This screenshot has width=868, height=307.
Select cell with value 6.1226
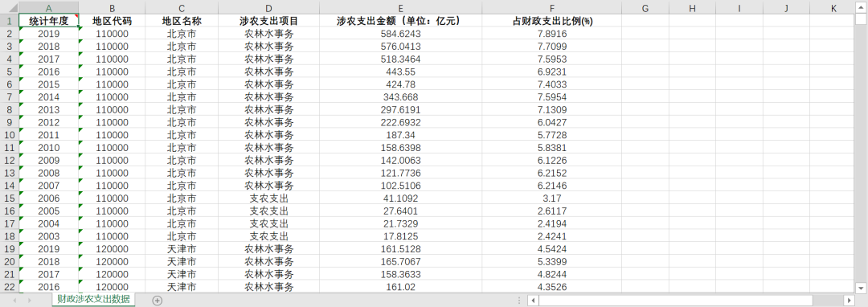pos(552,161)
